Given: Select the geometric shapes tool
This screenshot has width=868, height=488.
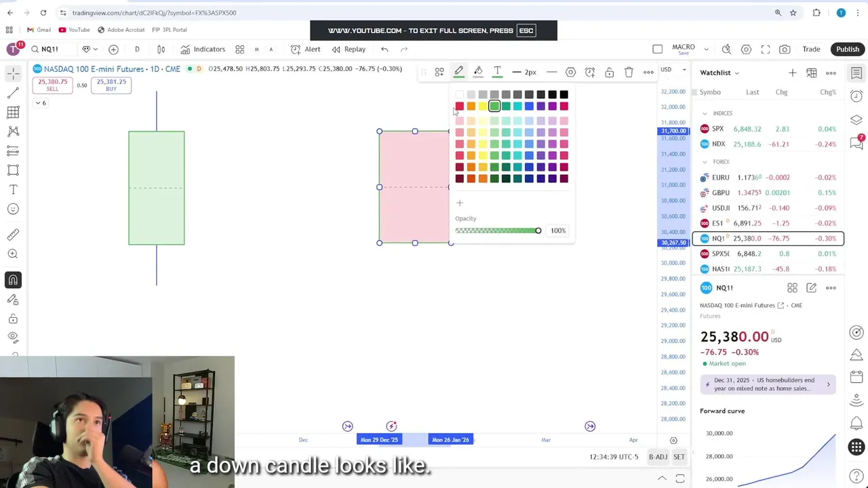Looking at the screenshot, I should (x=13, y=170).
